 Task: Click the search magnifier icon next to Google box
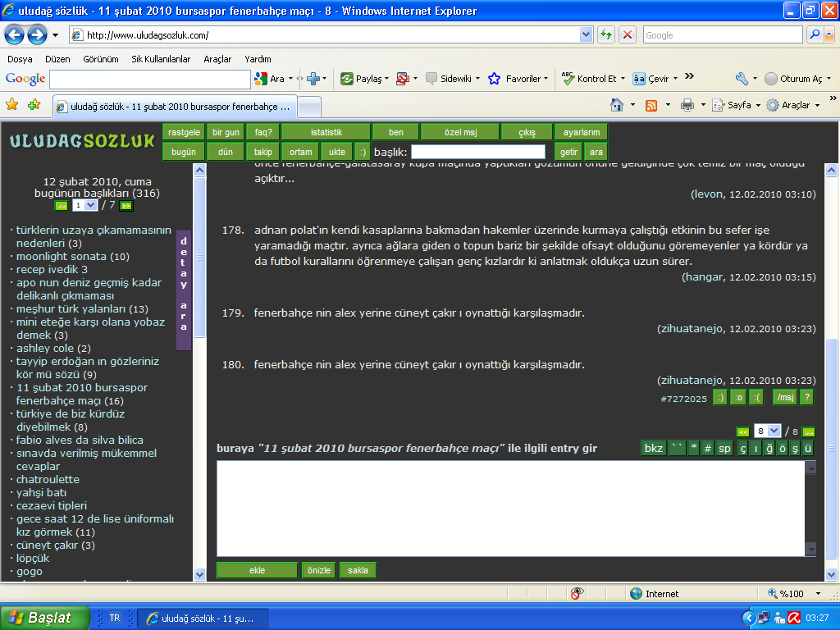coord(815,34)
